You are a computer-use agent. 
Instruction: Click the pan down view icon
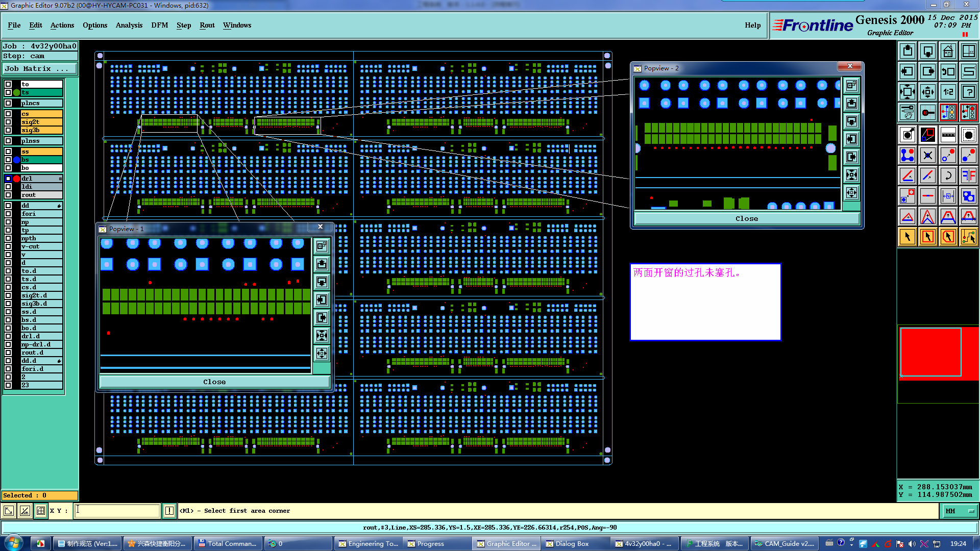coord(928,51)
